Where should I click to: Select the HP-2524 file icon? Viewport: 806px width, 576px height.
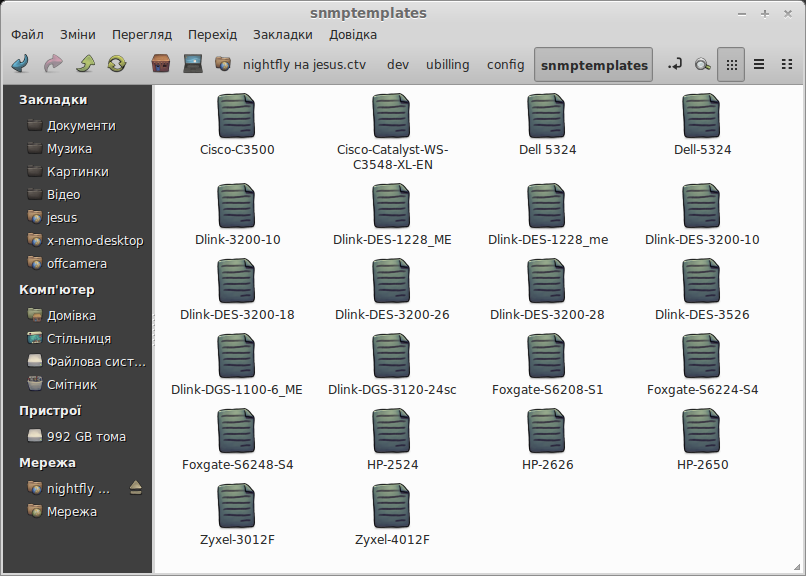[392, 431]
